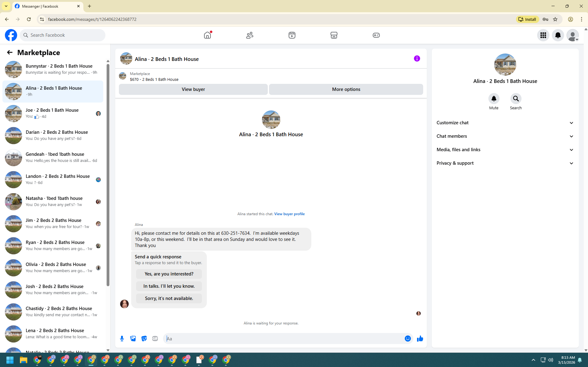Screen dimensions: 588x367
Task: Open the emoji picker
Action: pyautogui.click(x=408, y=339)
